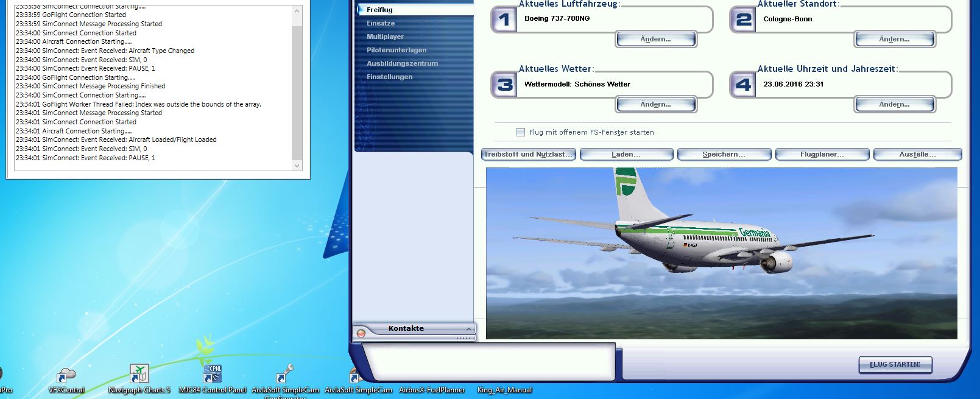Open Einstellungen from the sidebar
This screenshot has width=980, height=399.
click(389, 77)
